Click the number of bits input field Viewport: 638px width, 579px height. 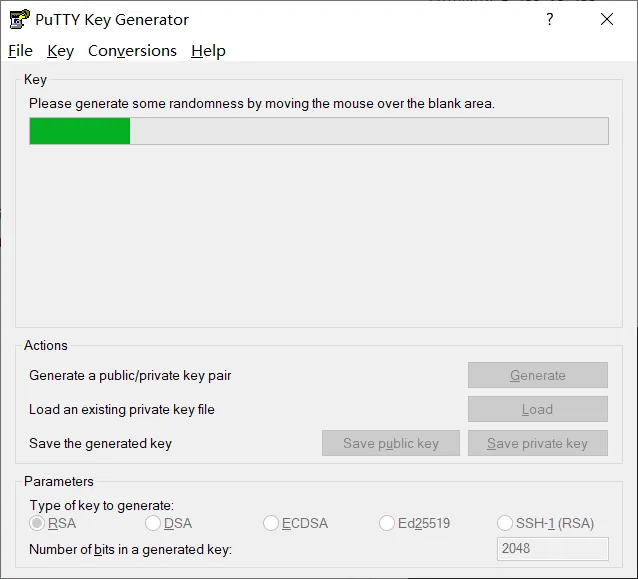[552, 549]
